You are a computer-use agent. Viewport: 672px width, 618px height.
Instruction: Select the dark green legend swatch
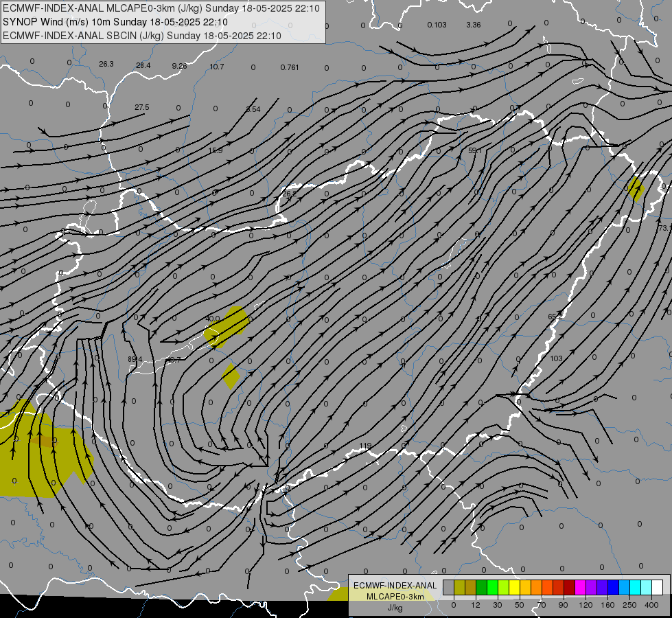pos(481,588)
